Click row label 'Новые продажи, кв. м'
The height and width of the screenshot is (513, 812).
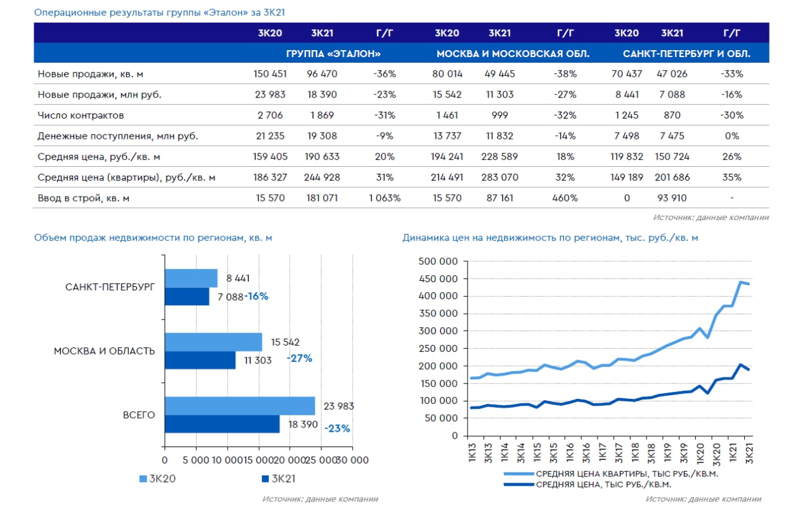[x=91, y=74]
